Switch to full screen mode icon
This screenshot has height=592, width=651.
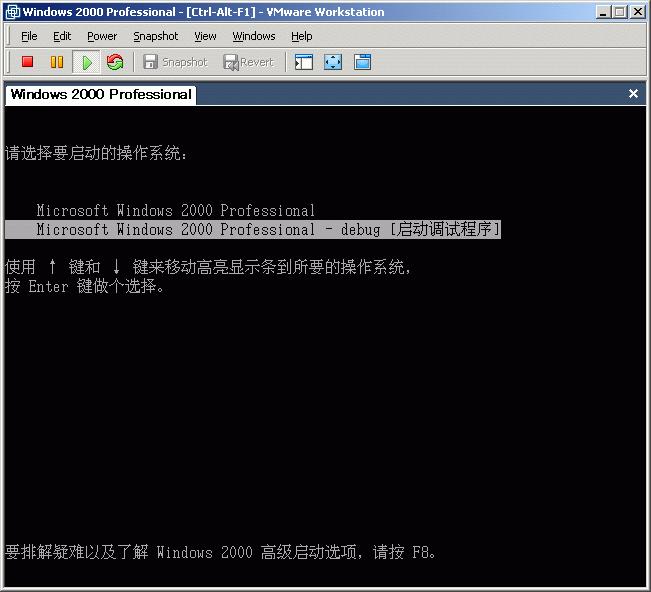pos(333,62)
